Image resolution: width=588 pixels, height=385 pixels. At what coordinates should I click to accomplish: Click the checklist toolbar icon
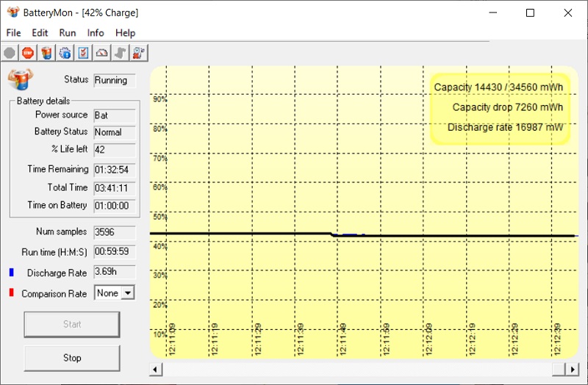83,53
